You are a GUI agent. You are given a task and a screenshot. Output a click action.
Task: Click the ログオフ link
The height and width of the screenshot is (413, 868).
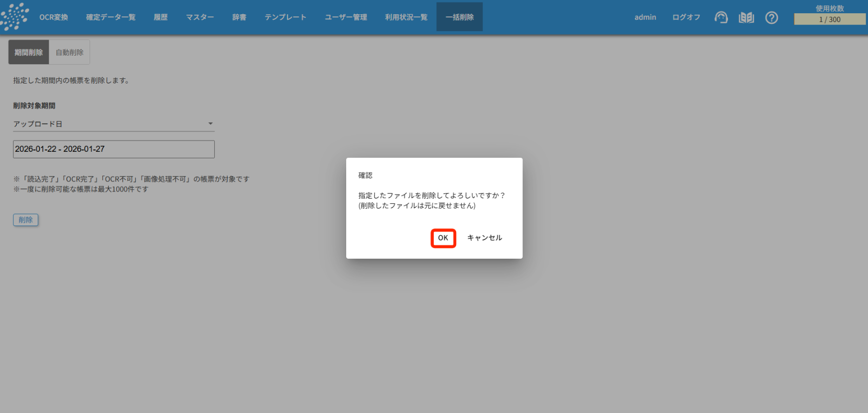[686, 17]
